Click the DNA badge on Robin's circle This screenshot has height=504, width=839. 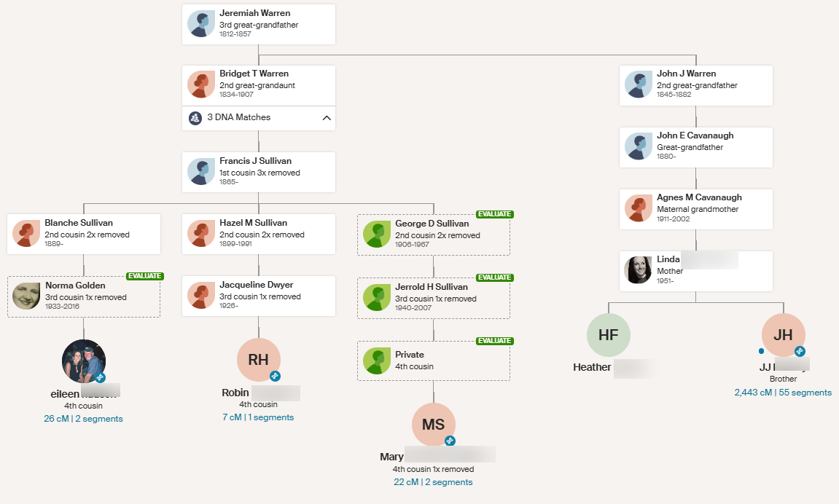click(275, 377)
